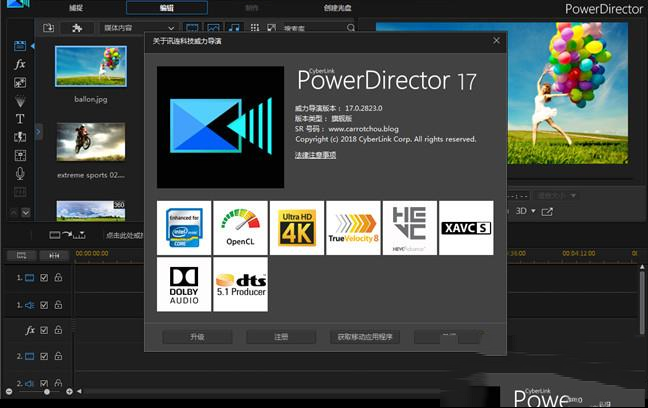Lock audio track 1 with padlock
Image resolution: width=648 pixels, height=408 pixels.
pos(58,305)
